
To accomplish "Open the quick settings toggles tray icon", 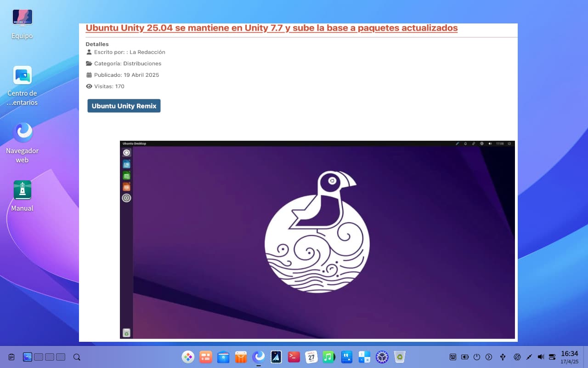I will tap(552, 357).
